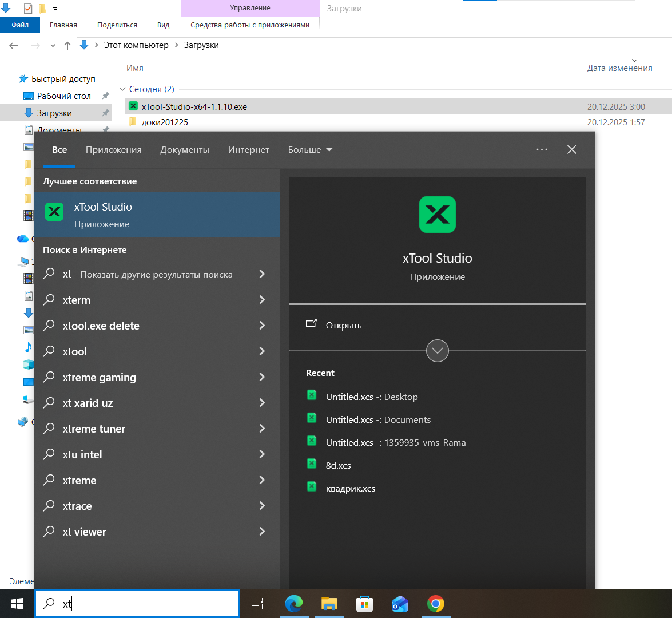Open recent file Untitled.xcs -: 1359935-vms-Rama

396,442
